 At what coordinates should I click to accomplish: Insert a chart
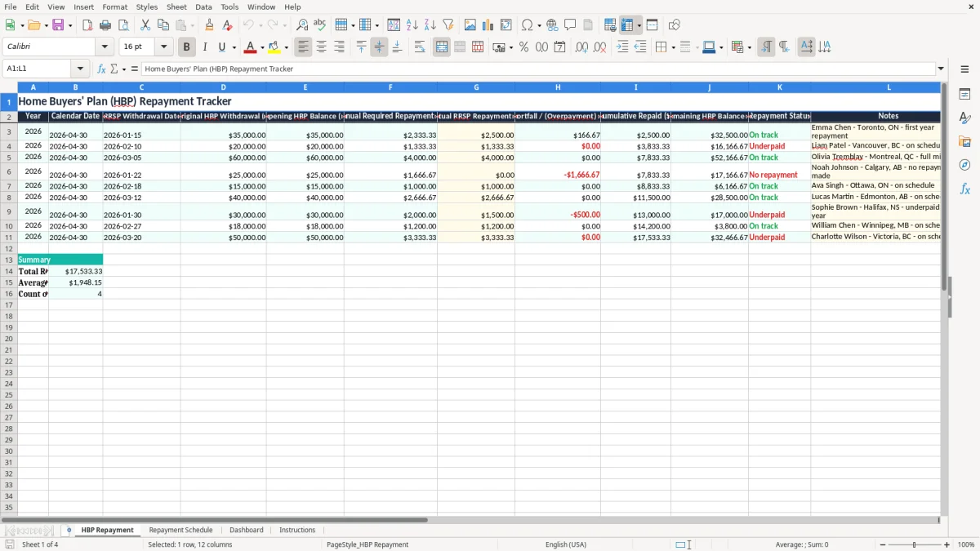point(488,25)
